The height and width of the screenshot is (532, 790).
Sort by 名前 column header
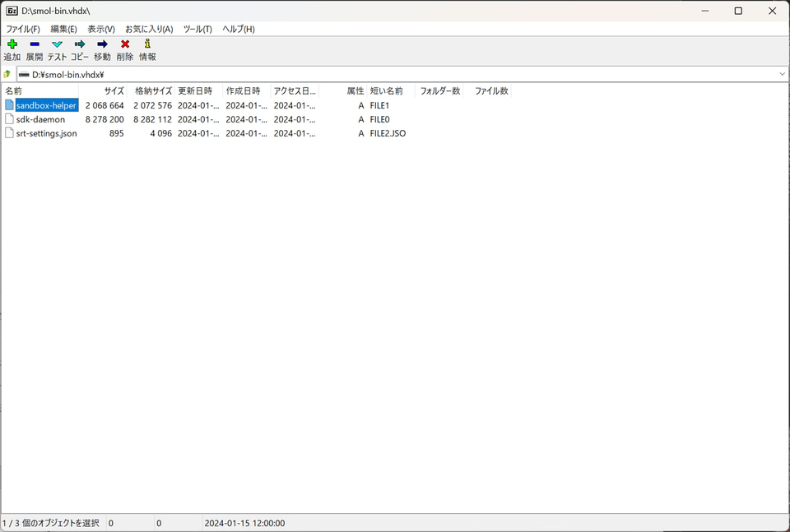coord(40,91)
